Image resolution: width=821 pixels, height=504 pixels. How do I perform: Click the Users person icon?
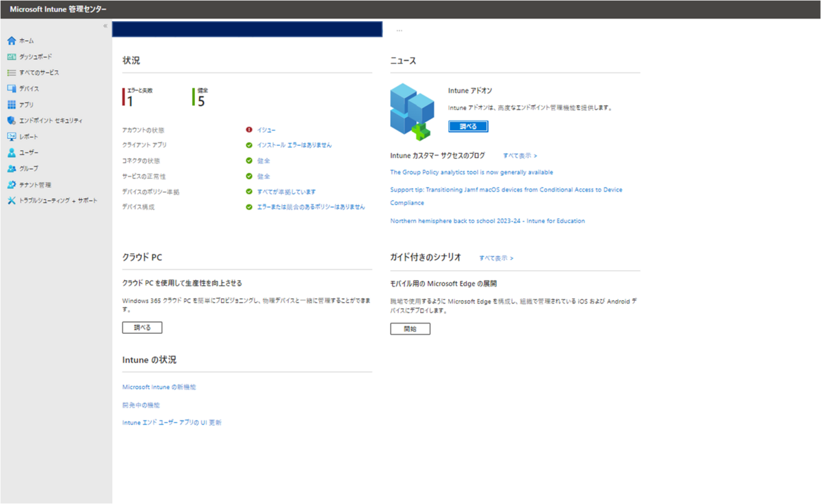tap(11, 152)
